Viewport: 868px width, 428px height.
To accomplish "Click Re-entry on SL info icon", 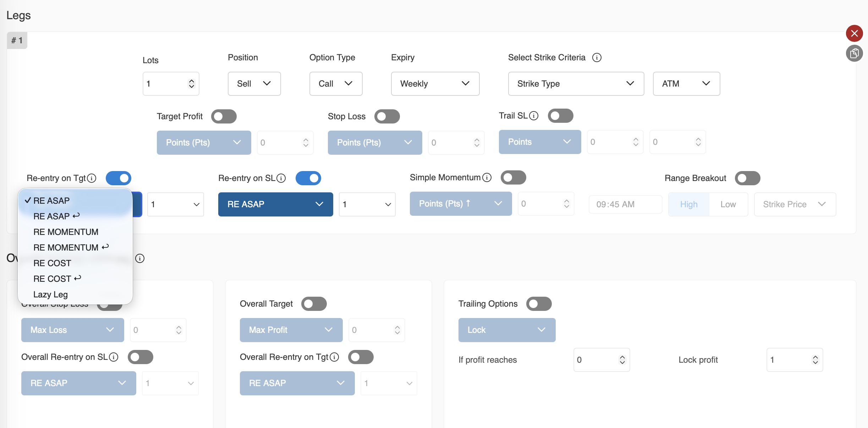I will click(281, 178).
